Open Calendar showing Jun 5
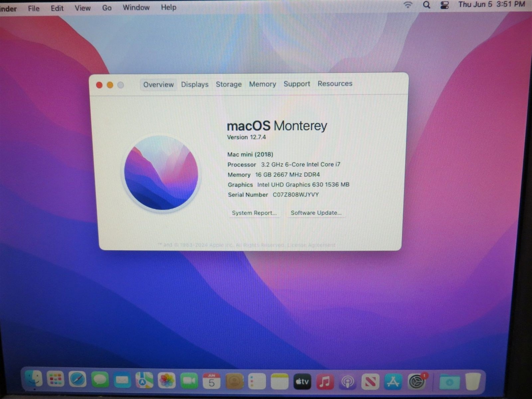532x399 pixels. tap(211, 381)
